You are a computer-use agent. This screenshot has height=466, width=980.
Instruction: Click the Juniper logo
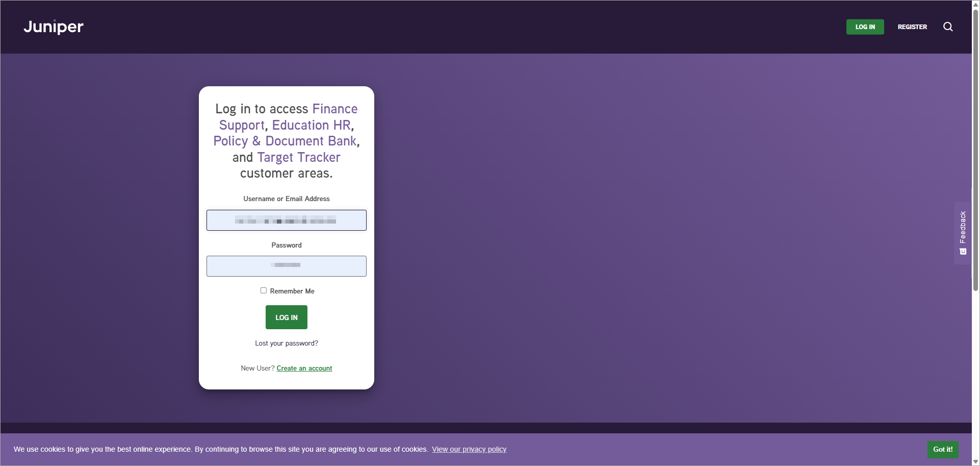[54, 27]
